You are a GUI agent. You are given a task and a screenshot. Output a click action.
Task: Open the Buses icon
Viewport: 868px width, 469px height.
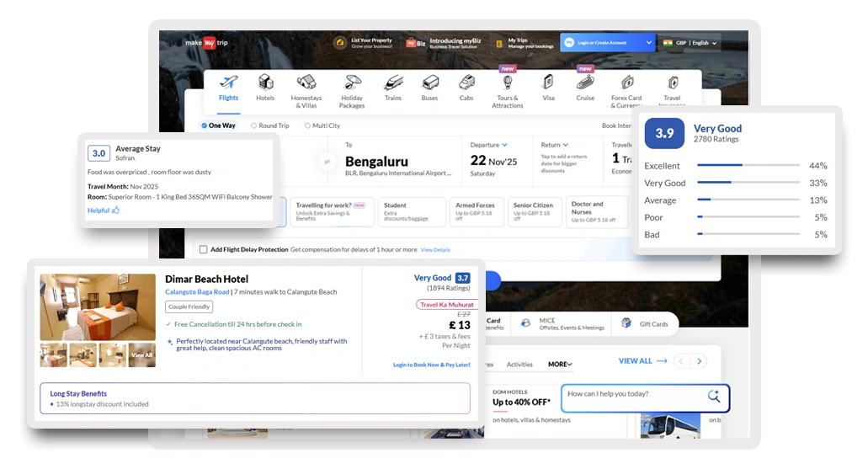pos(429,83)
